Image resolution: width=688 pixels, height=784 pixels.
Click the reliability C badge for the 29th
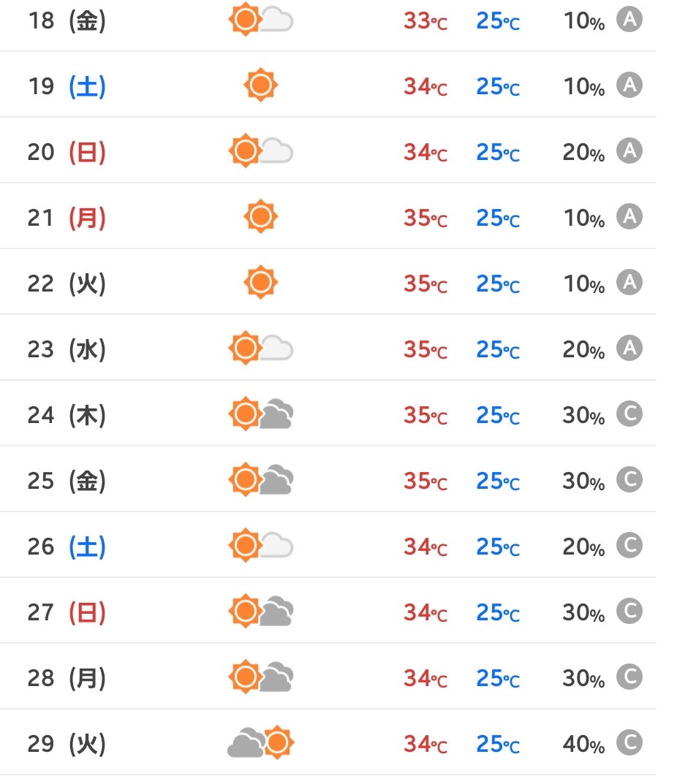coord(629,742)
